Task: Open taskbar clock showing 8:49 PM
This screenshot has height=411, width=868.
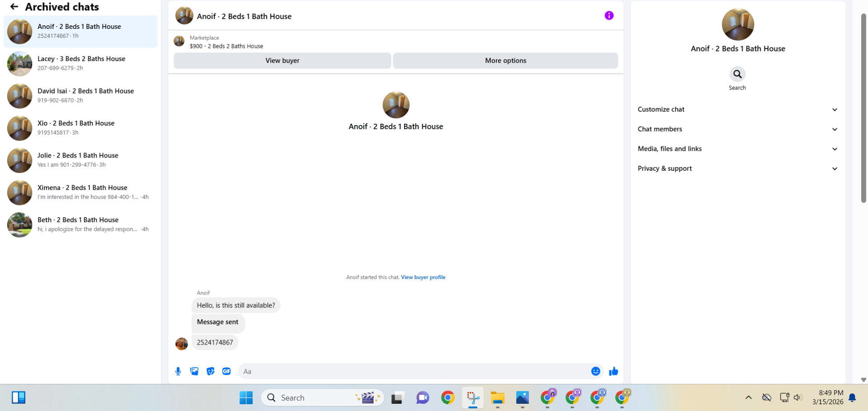Action: 827,397
